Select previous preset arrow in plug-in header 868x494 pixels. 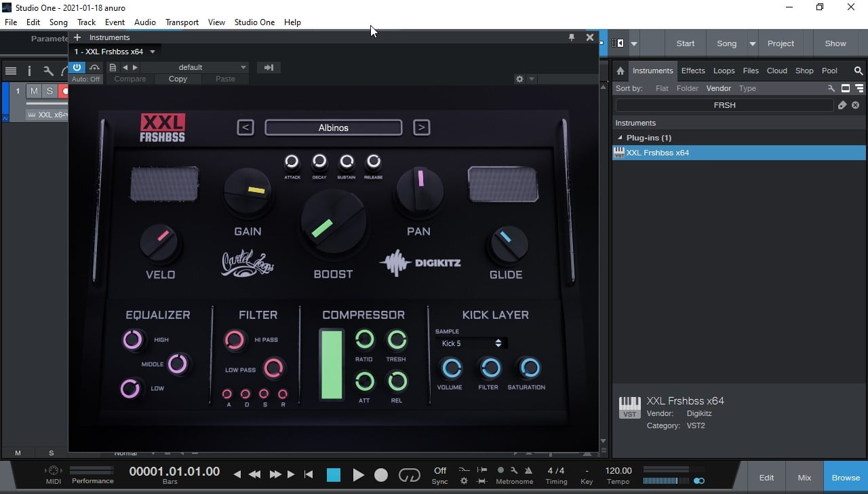125,67
